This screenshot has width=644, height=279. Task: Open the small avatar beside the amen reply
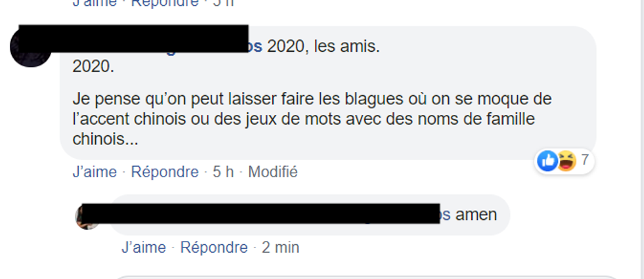87,216
